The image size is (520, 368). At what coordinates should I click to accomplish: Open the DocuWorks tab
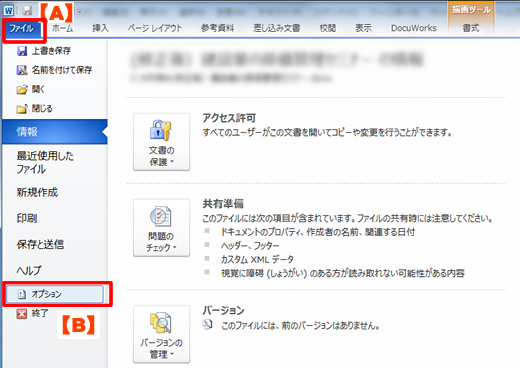414,28
